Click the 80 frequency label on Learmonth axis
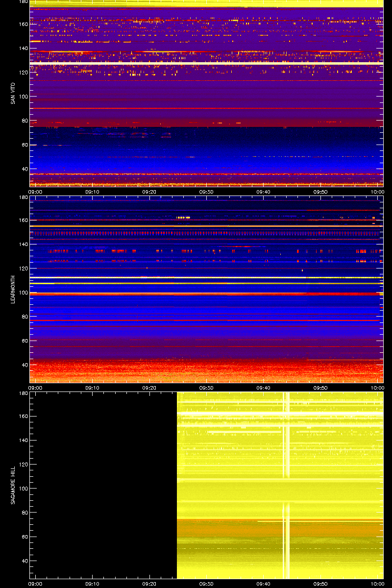392x588 pixels. click(x=24, y=317)
